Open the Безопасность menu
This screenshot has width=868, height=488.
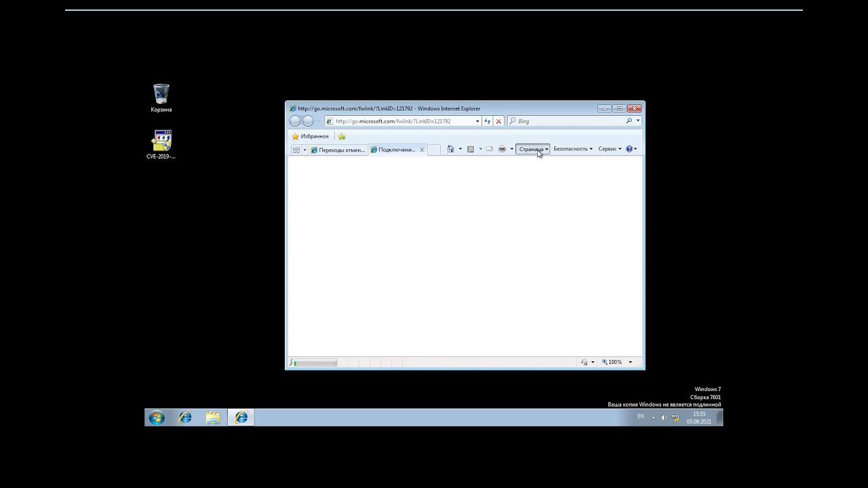pyautogui.click(x=573, y=149)
